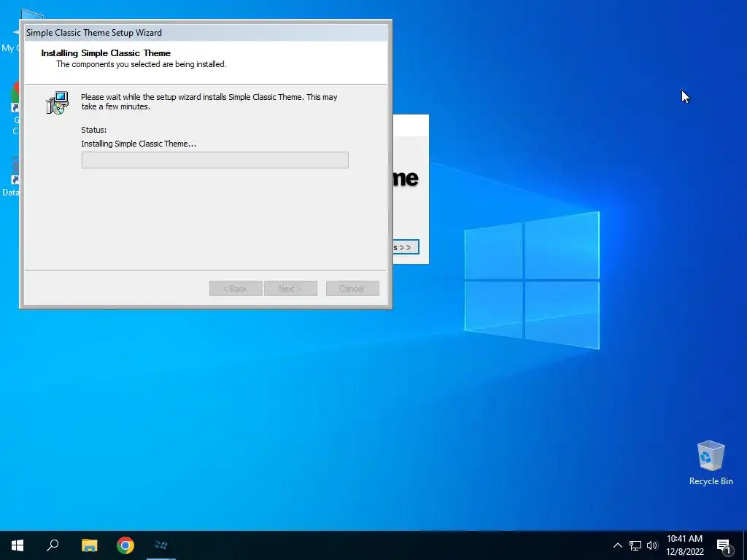Viewport: 747px width, 560px height.
Task: Click the "Status:" label
Action: pyautogui.click(x=94, y=130)
